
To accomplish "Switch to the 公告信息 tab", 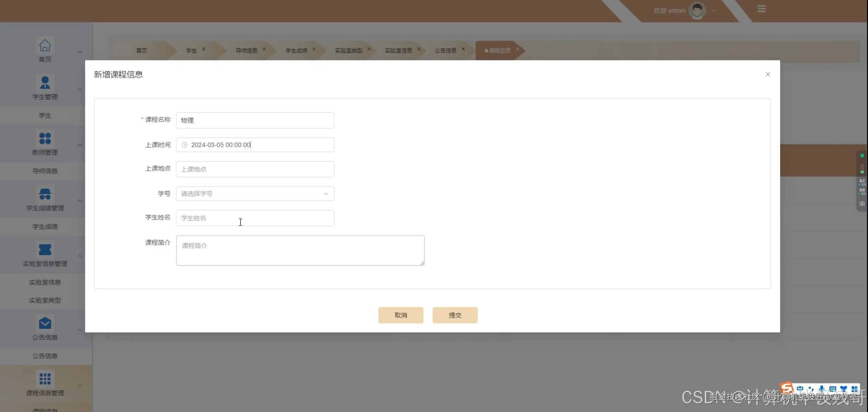I will (x=445, y=51).
